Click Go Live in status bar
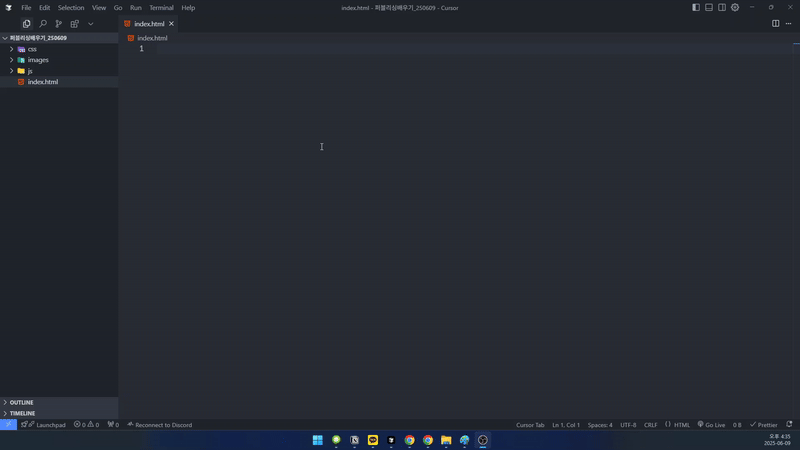 (x=711, y=425)
